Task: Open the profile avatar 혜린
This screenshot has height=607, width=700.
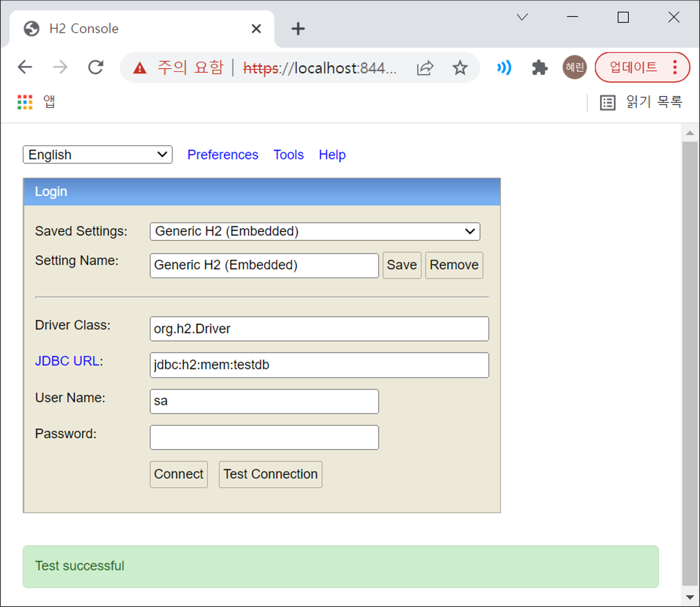Action: pos(574,67)
